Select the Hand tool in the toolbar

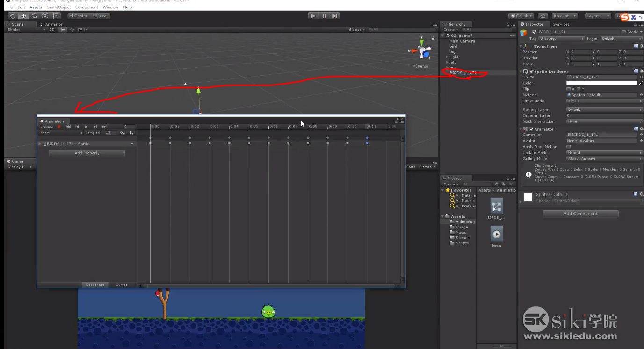point(13,16)
